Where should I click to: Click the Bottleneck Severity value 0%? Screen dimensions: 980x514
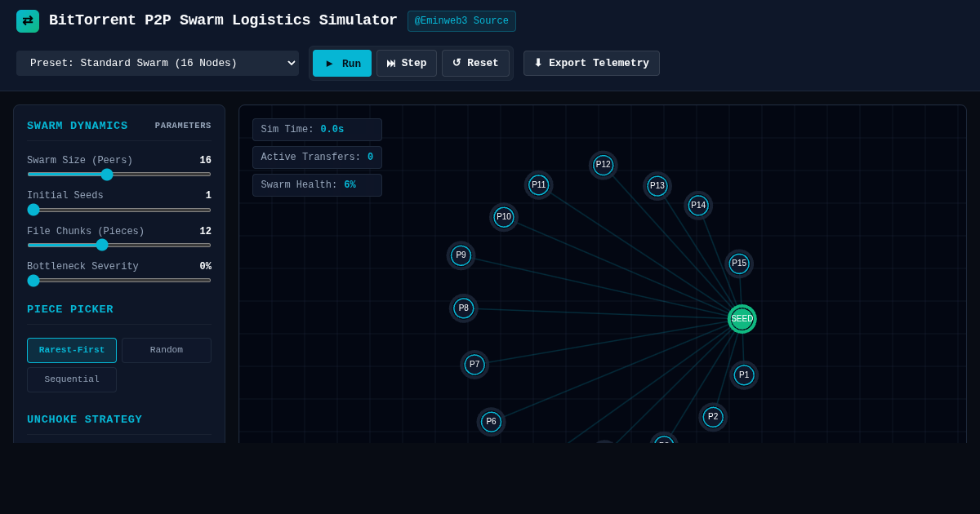206,267
